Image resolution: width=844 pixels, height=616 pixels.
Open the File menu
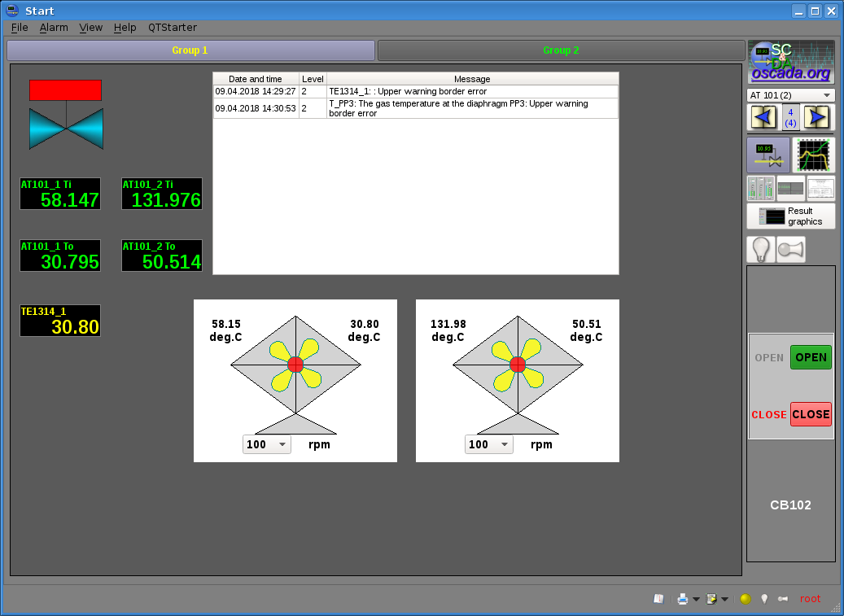click(20, 28)
